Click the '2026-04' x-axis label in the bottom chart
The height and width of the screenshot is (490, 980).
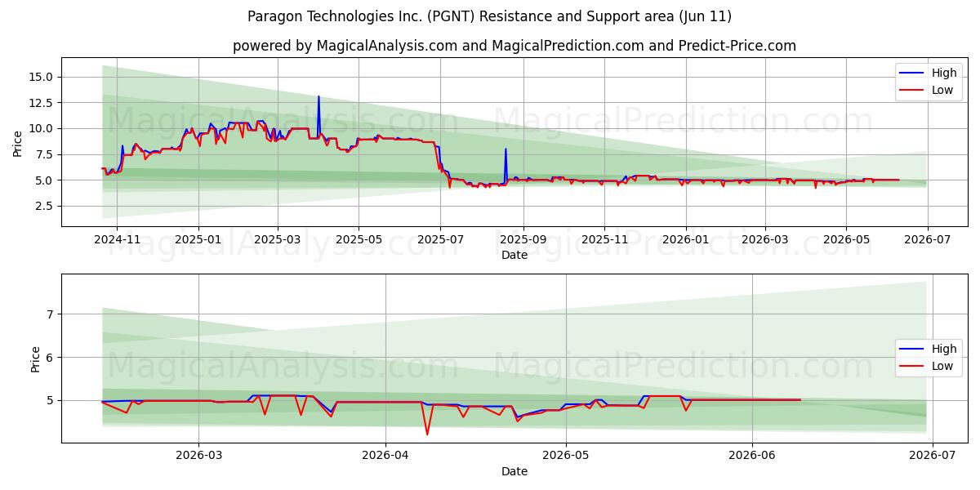(x=385, y=456)
